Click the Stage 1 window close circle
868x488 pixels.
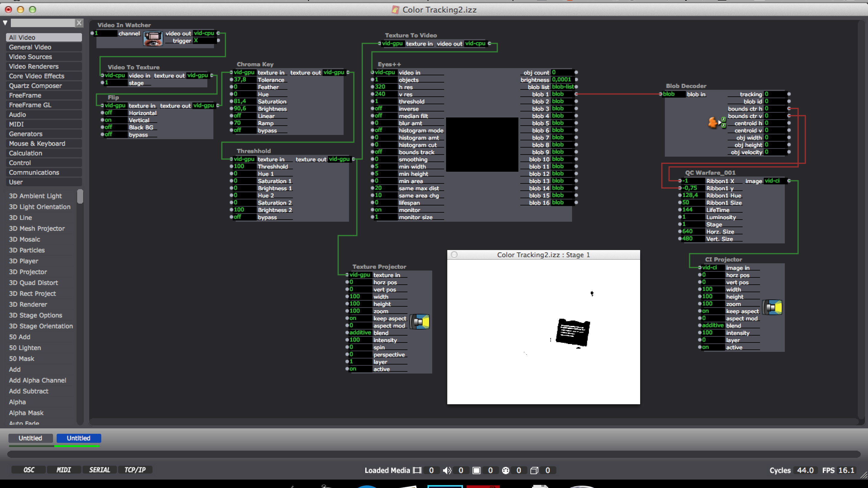coord(454,255)
